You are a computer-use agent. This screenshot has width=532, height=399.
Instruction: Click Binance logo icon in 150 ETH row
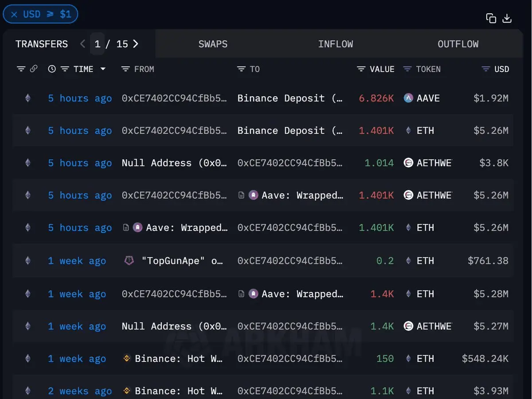(127, 359)
